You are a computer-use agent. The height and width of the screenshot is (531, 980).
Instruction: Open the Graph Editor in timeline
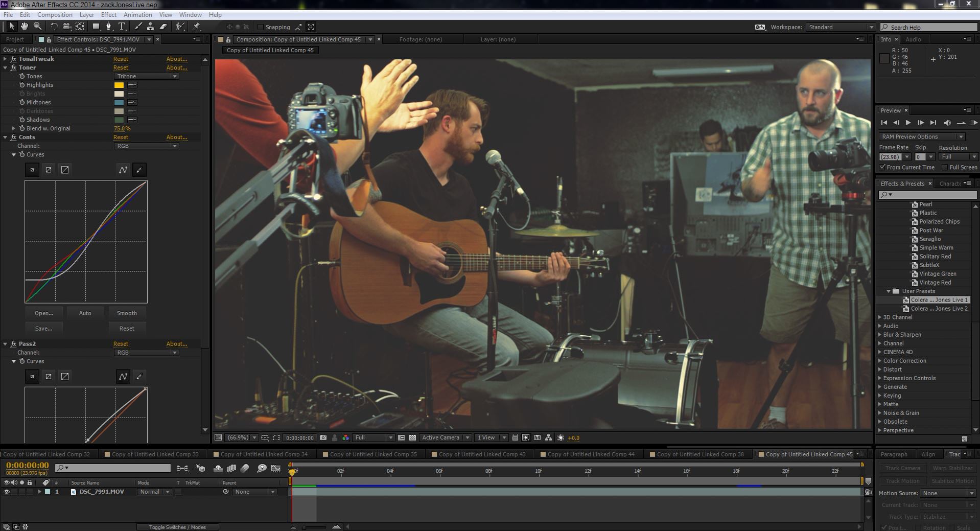(x=276, y=468)
